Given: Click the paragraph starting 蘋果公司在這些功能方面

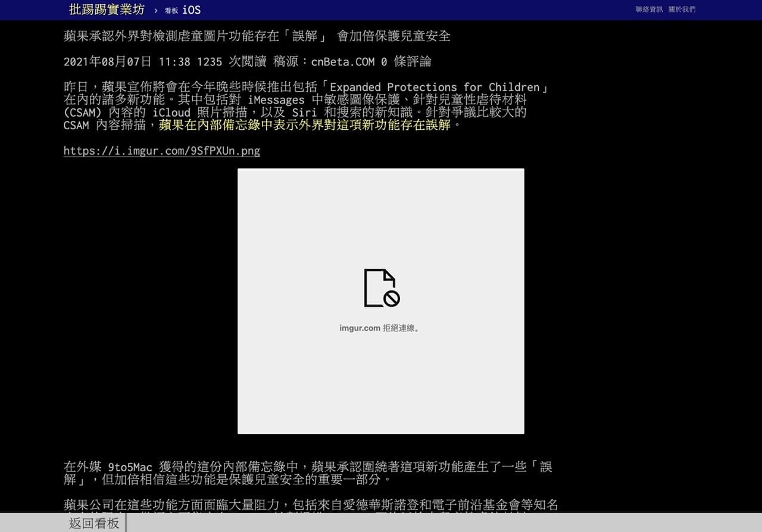Looking at the screenshot, I should [311, 505].
